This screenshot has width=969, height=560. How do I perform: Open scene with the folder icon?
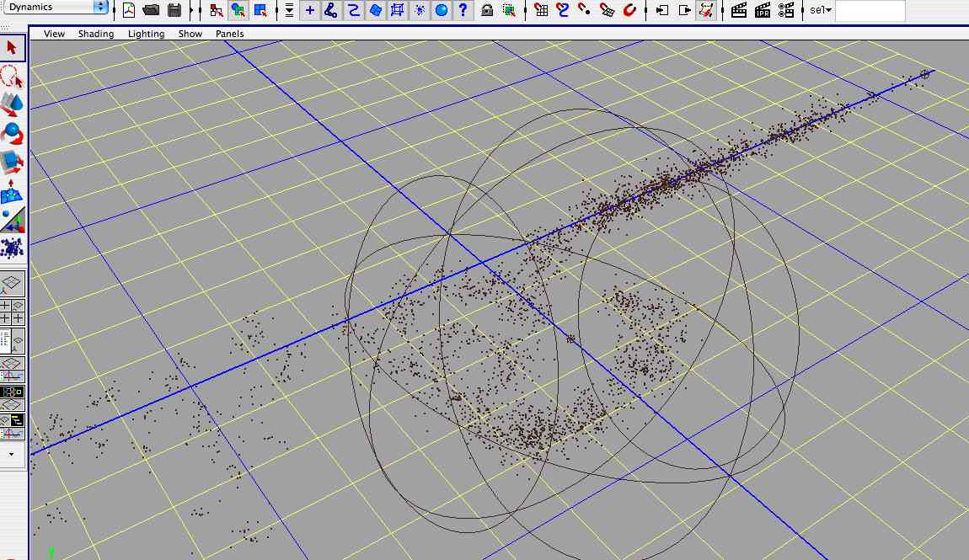click(x=152, y=11)
